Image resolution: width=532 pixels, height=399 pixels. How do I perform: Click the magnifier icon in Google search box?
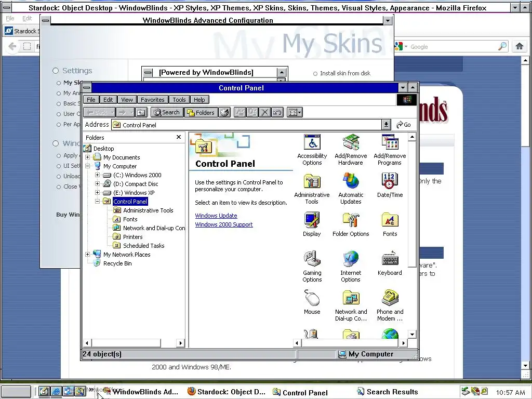point(502,46)
